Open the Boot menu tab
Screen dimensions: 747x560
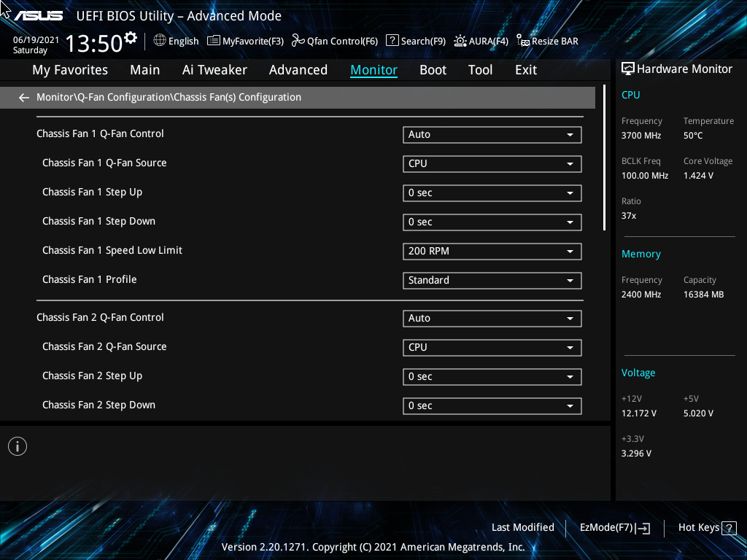tap(433, 69)
